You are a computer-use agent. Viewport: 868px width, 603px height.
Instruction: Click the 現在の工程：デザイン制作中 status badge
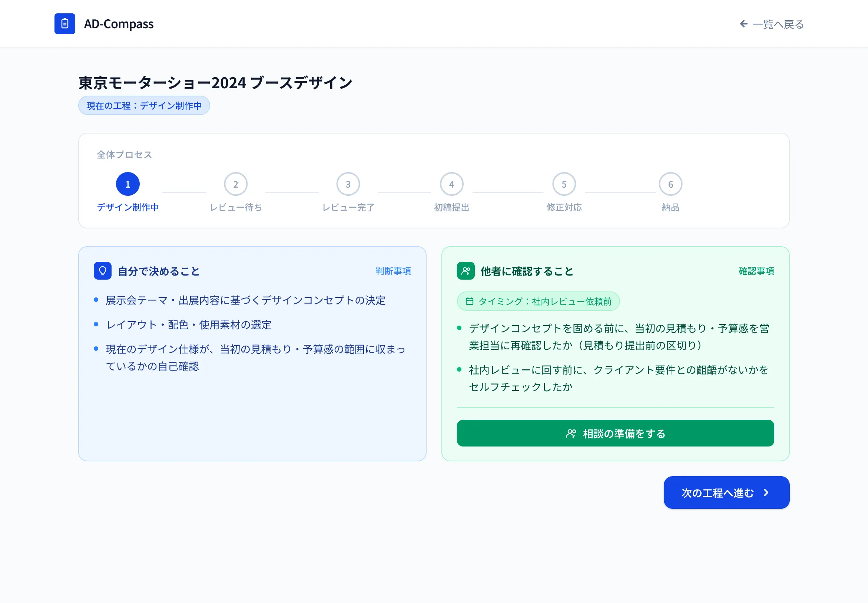[x=144, y=105]
